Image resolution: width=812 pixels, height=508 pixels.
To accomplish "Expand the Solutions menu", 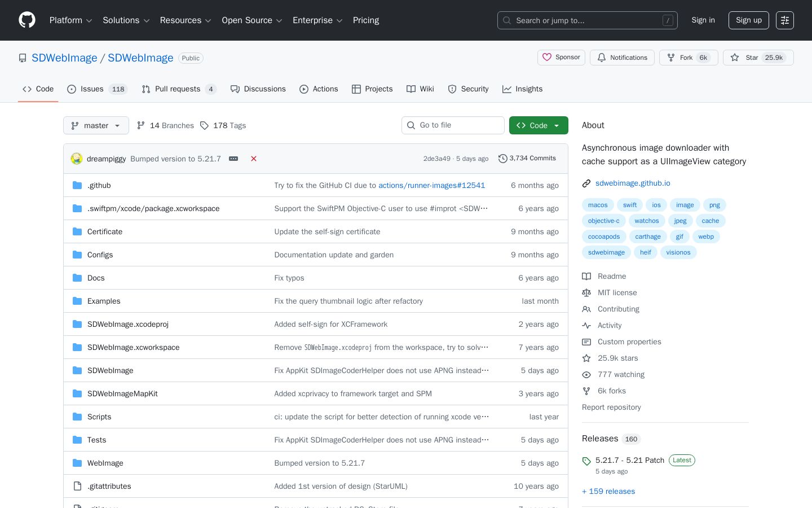I will click(x=126, y=20).
